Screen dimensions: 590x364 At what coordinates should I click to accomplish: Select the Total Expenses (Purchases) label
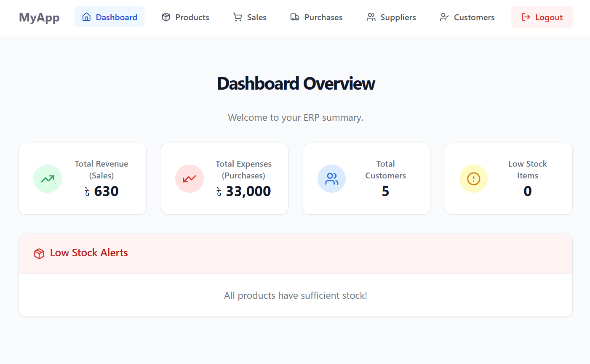point(243,170)
